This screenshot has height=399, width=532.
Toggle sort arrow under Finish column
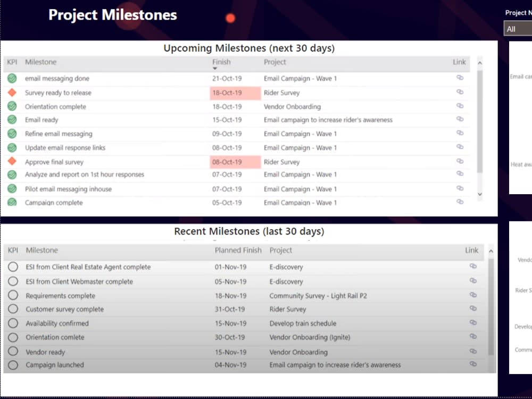215,69
